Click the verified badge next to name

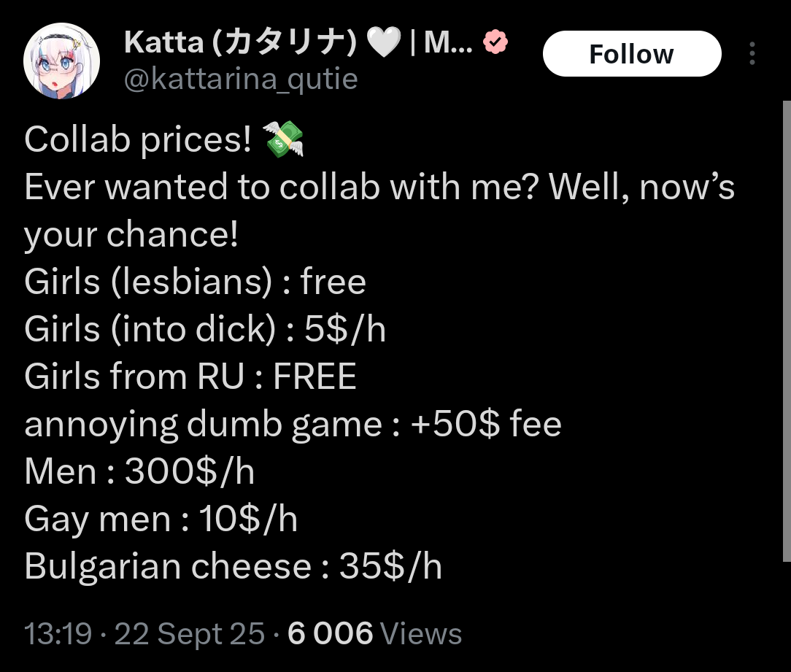(496, 43)
